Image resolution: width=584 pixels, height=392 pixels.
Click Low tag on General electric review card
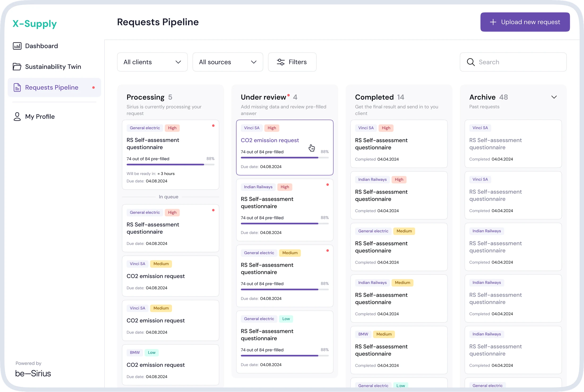click(x=286, y=319)
